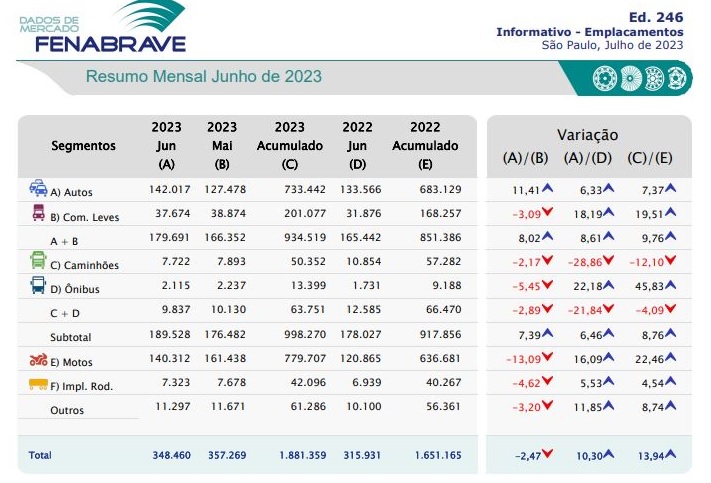The height and width of the screenshot is (483, 711).
Task: Click down arrow next to Caminhões -12,10
Action: tap(670, 259)
